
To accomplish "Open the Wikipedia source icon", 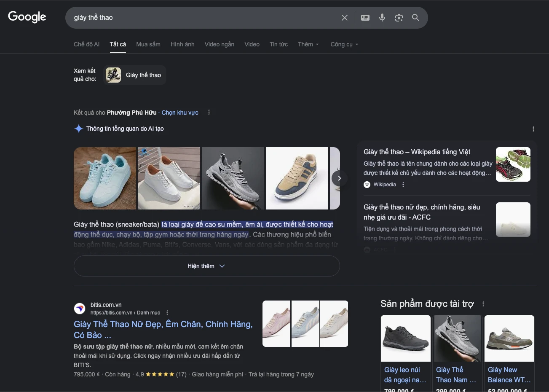I will pos(367,184).
